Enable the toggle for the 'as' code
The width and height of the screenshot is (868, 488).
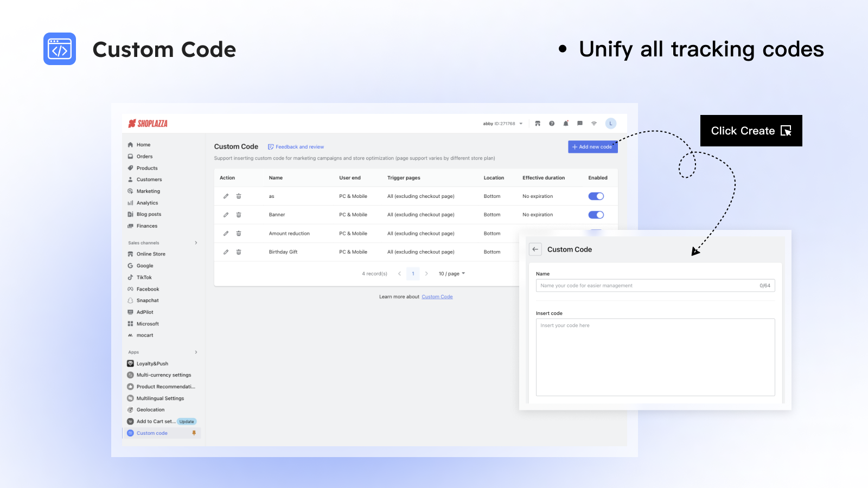click(x=596, y=196)
